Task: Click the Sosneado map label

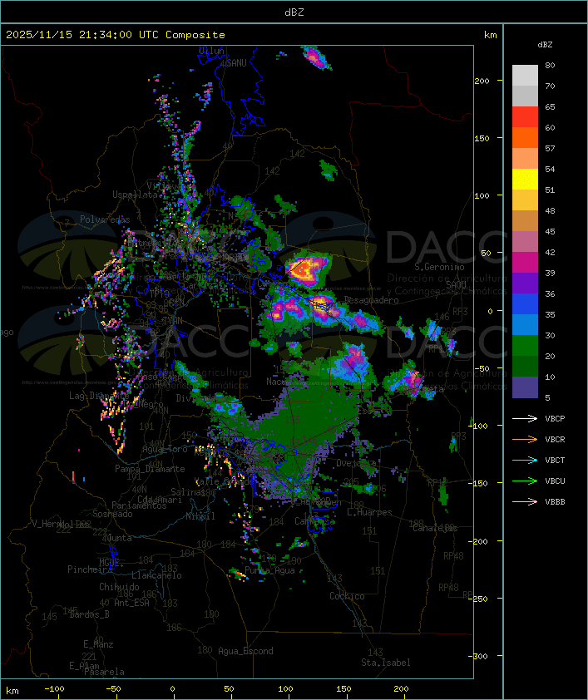Action: (x=112, y=514)
